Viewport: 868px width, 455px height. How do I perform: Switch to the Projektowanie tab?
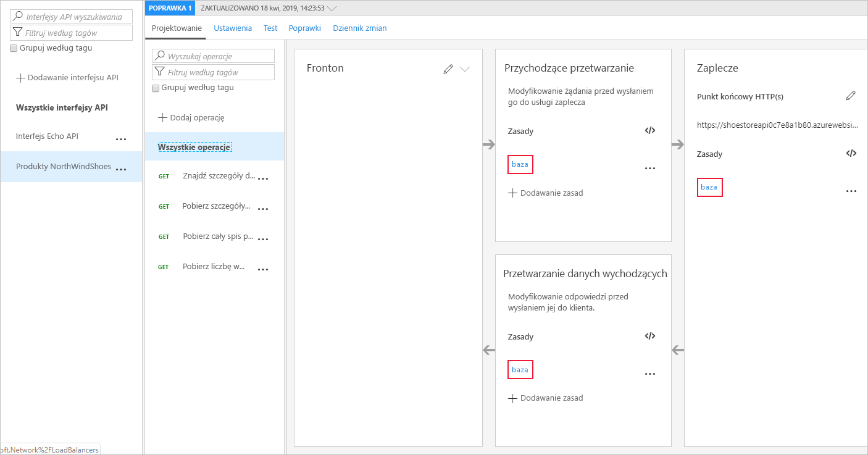coord(177,28)
